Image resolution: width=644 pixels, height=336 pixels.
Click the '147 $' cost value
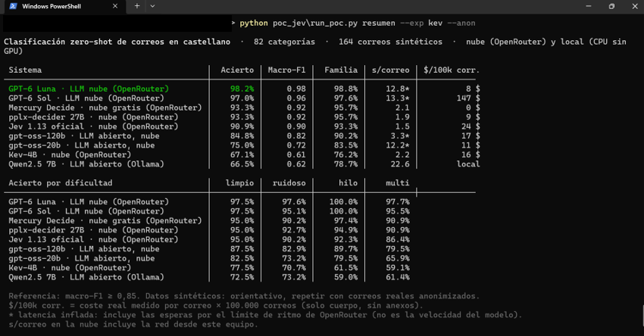tap(468, 98)
